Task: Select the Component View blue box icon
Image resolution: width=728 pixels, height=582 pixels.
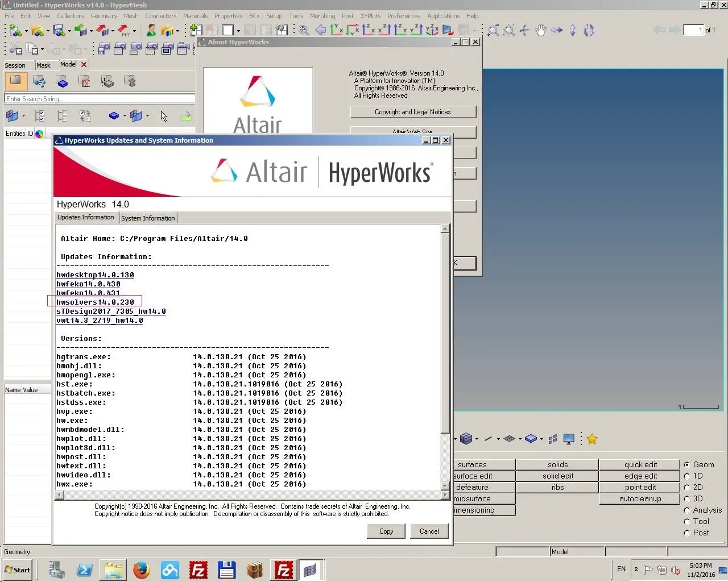Action: tap(62, 81)
